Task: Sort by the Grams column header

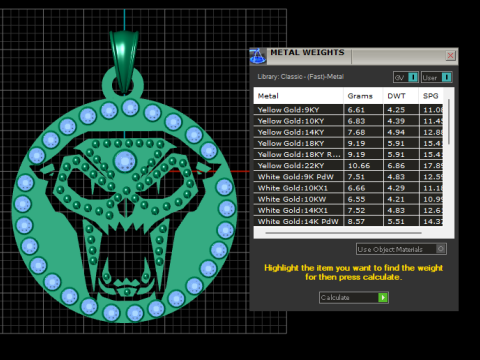Action: [363, 96]
